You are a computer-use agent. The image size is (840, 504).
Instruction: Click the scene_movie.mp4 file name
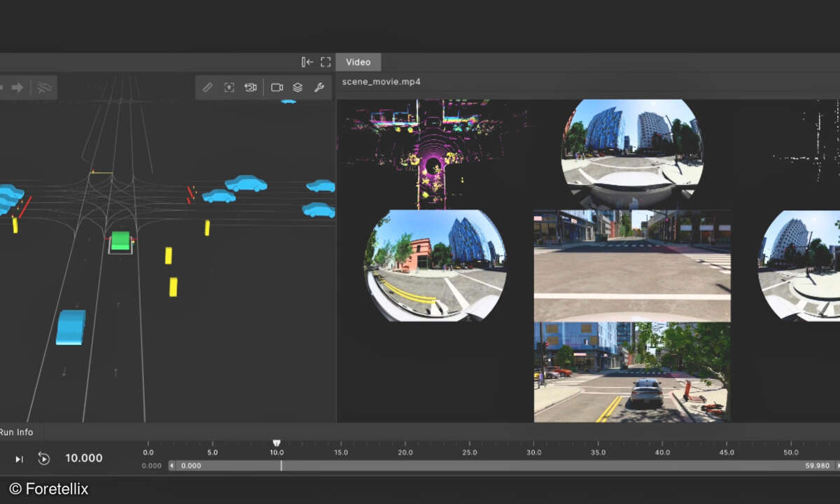[381, 82]
